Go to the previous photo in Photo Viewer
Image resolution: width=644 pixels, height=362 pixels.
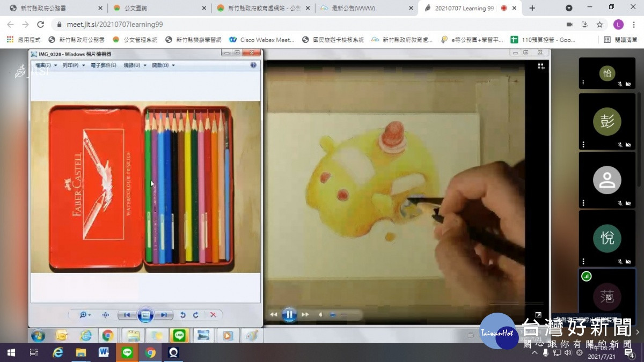coord(127,315)
